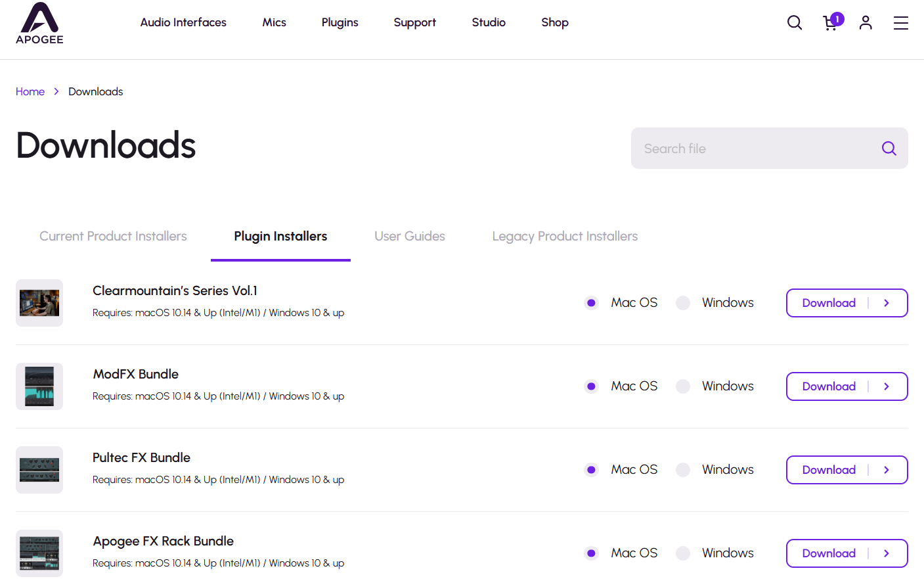Click the ModFX Bundle title

136,374
